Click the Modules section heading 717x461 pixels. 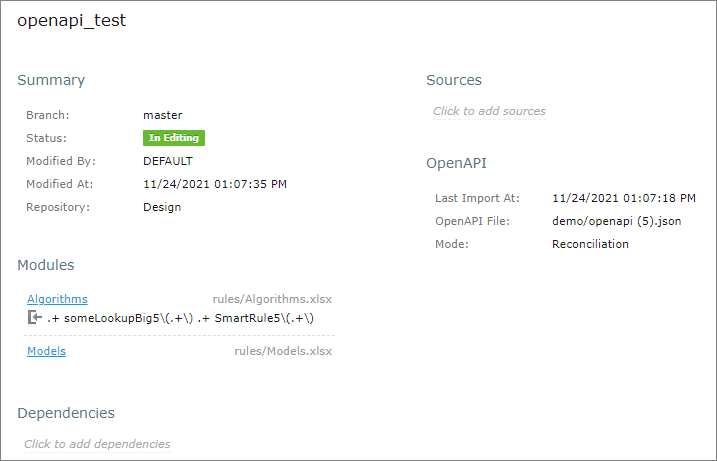pos(46,265)
